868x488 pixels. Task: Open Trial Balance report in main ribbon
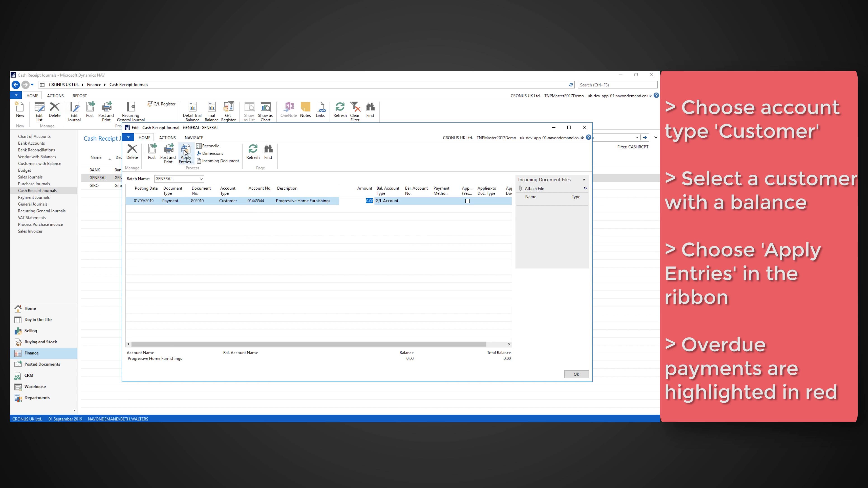coord(212,112)
